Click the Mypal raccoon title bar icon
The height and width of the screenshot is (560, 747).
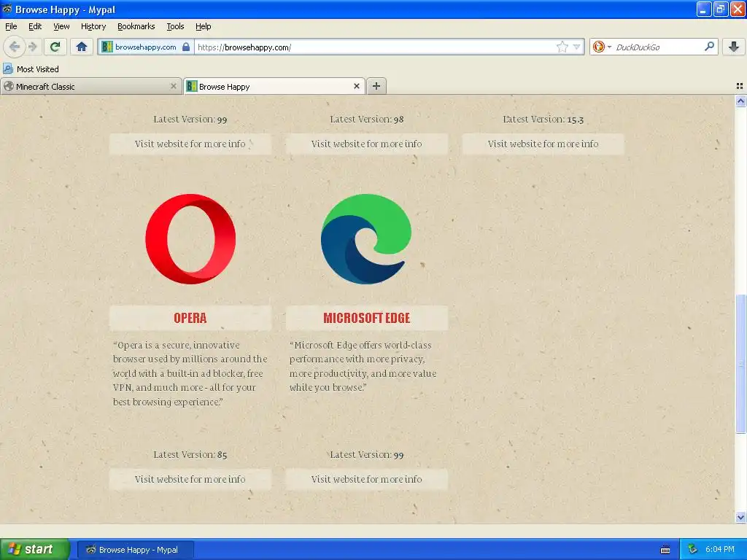[7, 9]
